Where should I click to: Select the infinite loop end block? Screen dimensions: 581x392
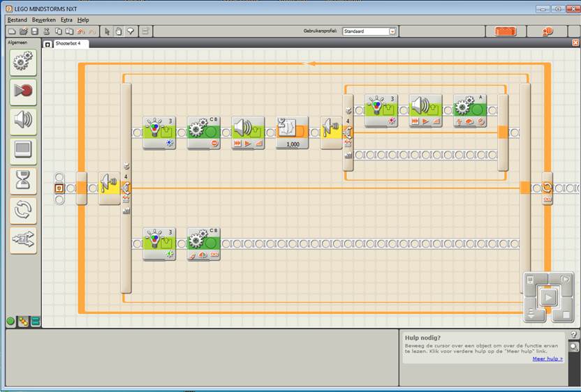point(547,188)
